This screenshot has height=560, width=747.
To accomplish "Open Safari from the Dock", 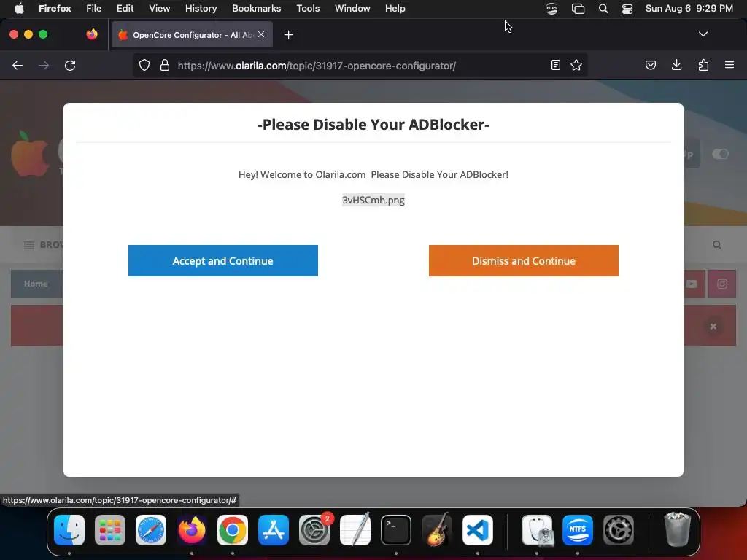I will [x=151, y=530].
